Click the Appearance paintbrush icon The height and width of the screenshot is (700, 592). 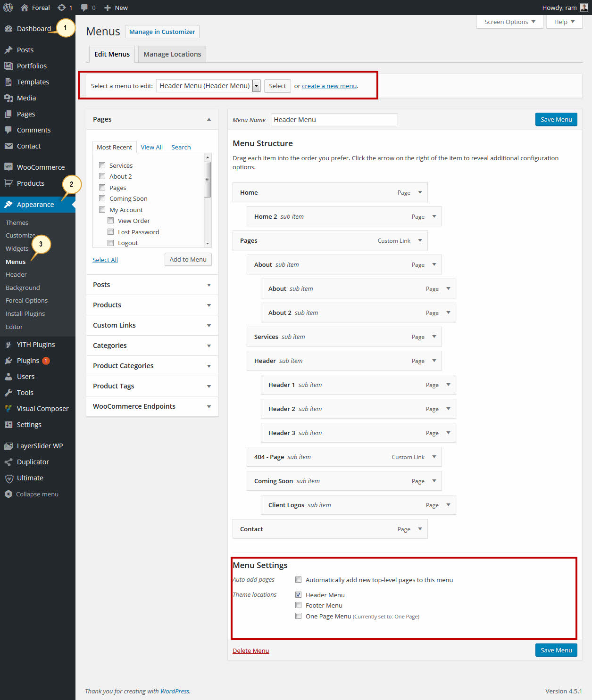pos(8,205)
